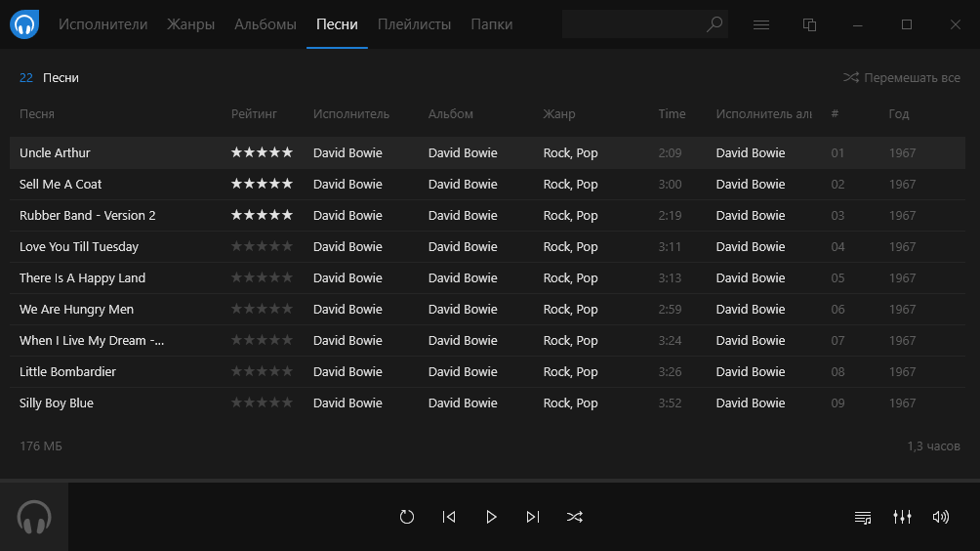
Task: Click the 22 Песни count label
Action: point(49,77)
